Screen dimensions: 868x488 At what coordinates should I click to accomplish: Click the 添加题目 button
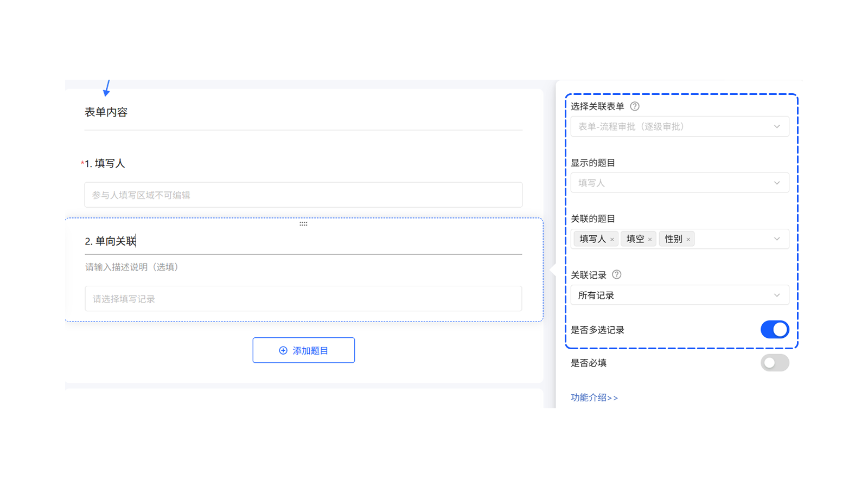tap(304, 350)
